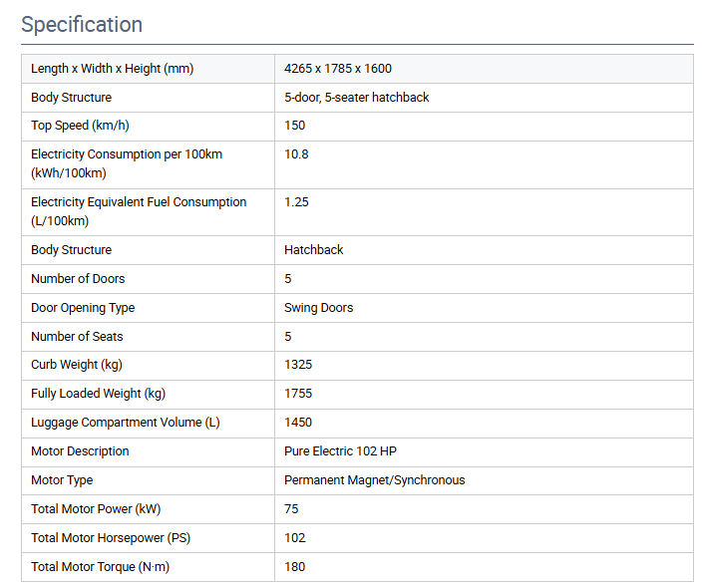Image resolution: width=703 pixels, height=588 pixels.
Task: Select Luggage Compartment Volume (L) label
Action: pos(125,423)
